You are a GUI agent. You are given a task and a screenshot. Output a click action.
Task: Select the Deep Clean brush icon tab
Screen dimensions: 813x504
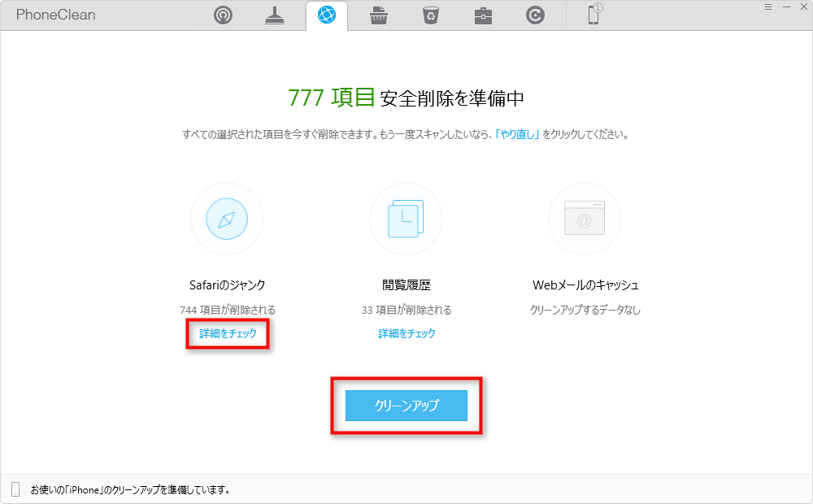click(x=275, y=15)
